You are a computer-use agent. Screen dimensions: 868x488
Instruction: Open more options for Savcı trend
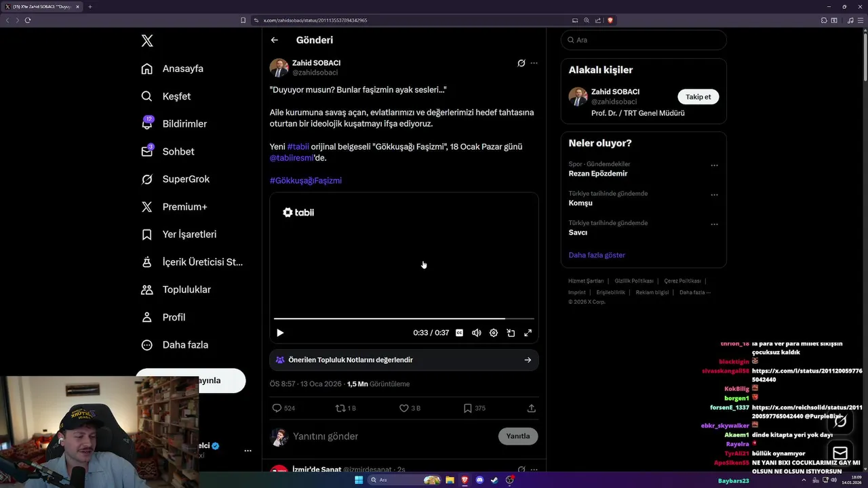click(x=714, y=224)
